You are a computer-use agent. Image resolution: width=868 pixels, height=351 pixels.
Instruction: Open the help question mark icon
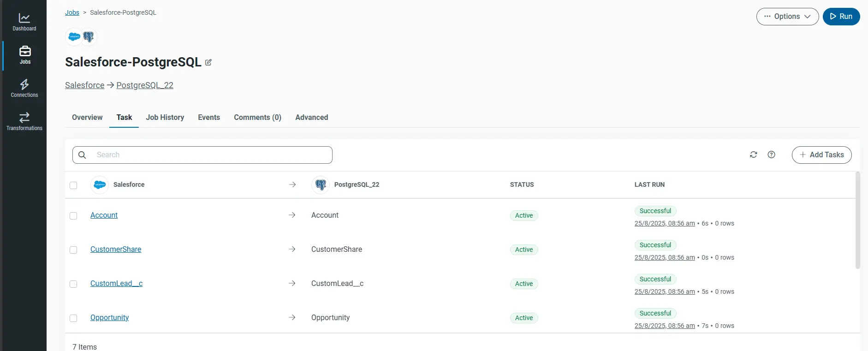[x=771, y=155]
